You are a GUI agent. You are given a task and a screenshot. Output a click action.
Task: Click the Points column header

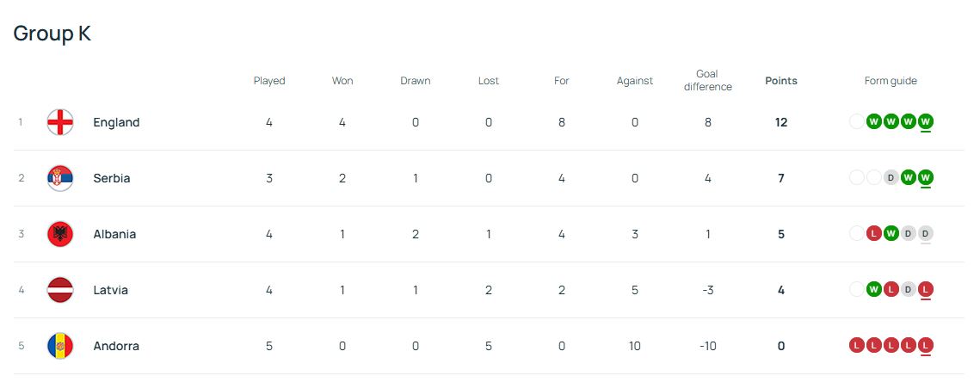[x=781, y=81]
